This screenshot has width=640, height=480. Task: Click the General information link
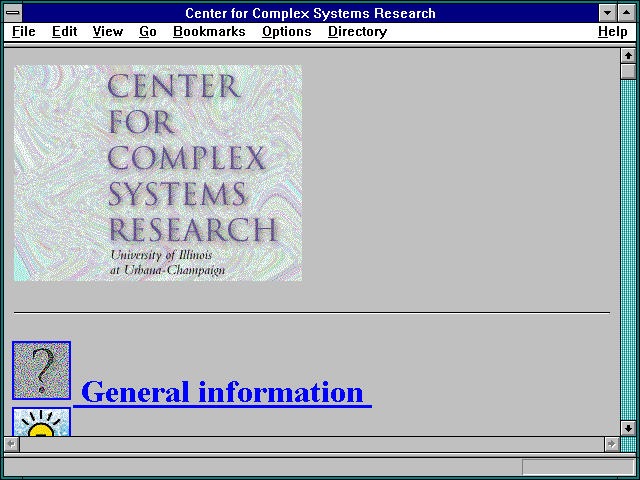[222, 393]
